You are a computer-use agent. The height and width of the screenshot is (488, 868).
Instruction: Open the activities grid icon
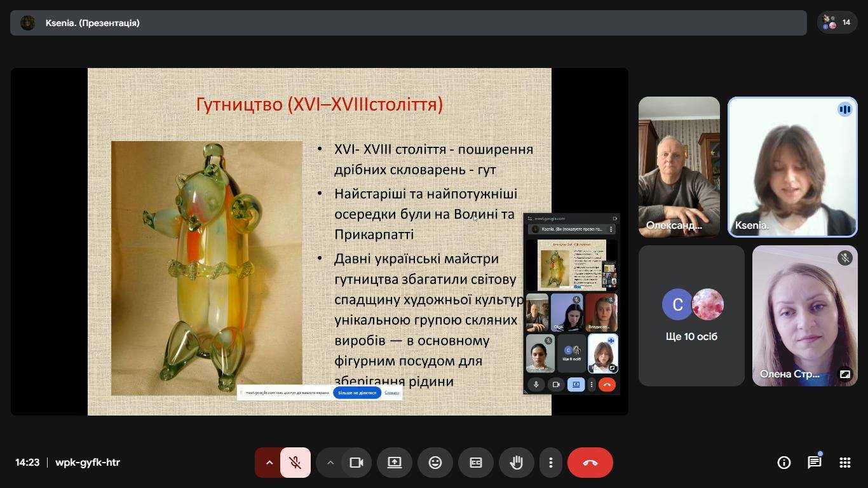click(x=844, y=463)
